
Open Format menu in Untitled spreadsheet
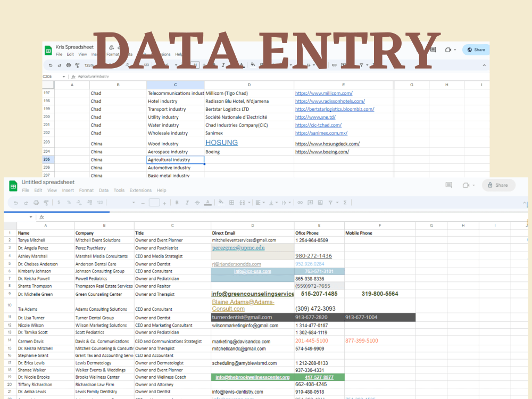tap(86, 190)
